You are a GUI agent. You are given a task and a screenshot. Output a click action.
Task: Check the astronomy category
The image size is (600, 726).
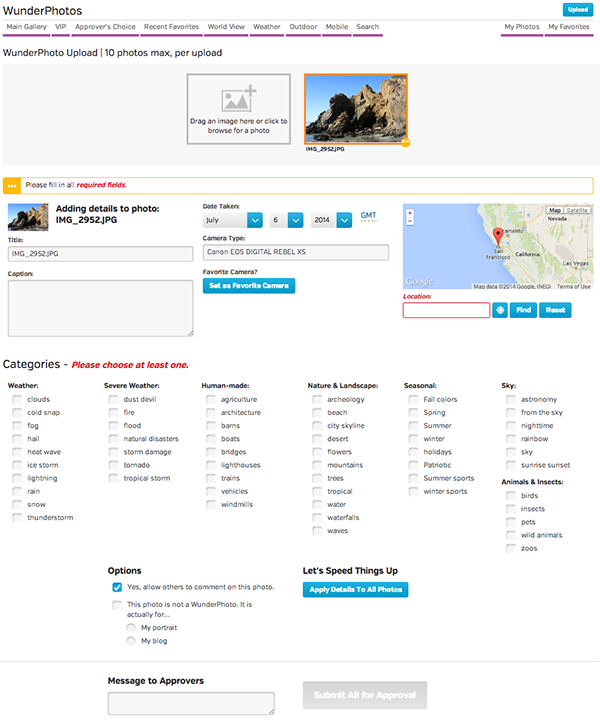[x=511, y=399]
